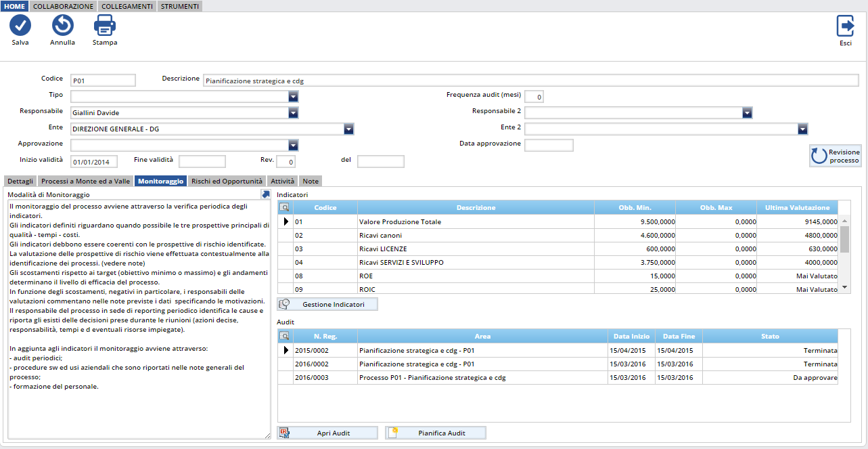Click the Salva checkmark icon
This screenshot has width=868, height=449.
tap(20, 26)
